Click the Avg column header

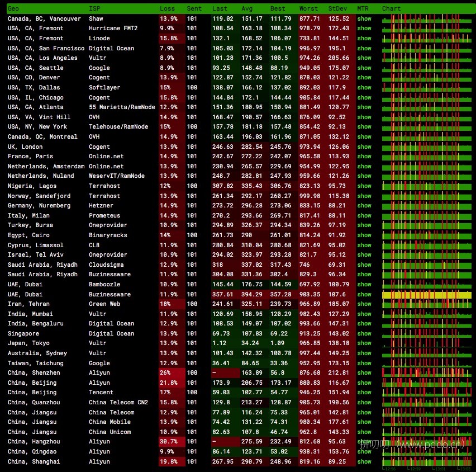click(x=247, y=8)
